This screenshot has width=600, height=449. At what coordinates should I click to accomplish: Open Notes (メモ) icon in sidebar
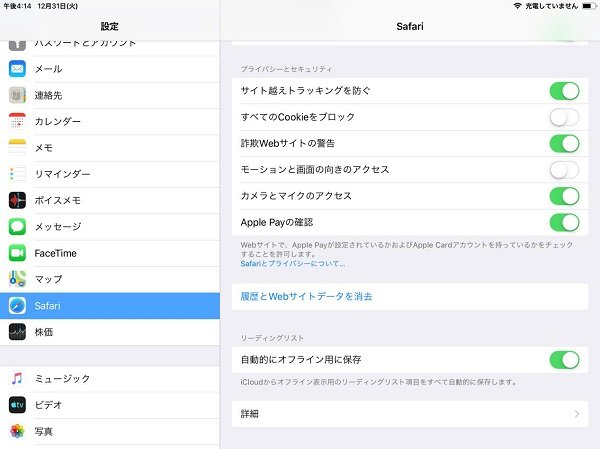pyautogui.click(x=17, y=148)
